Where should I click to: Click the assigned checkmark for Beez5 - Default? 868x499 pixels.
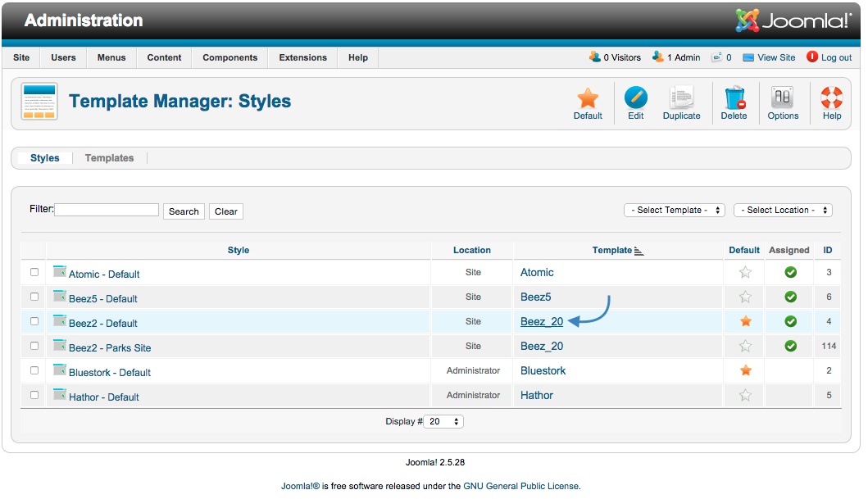(790, 297)
